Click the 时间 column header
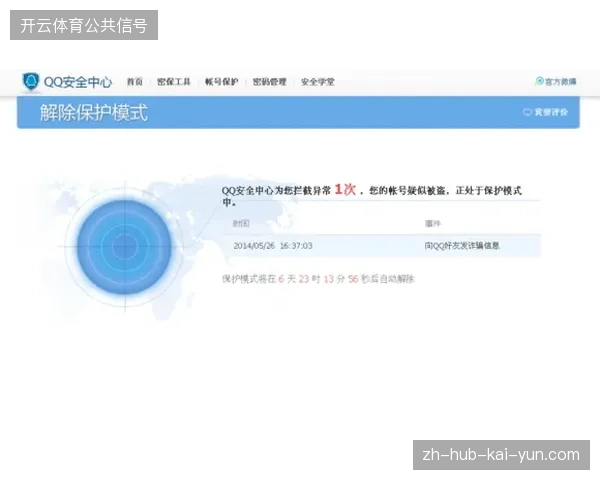This screenshot has width=600, height=480. coord(241,224)
